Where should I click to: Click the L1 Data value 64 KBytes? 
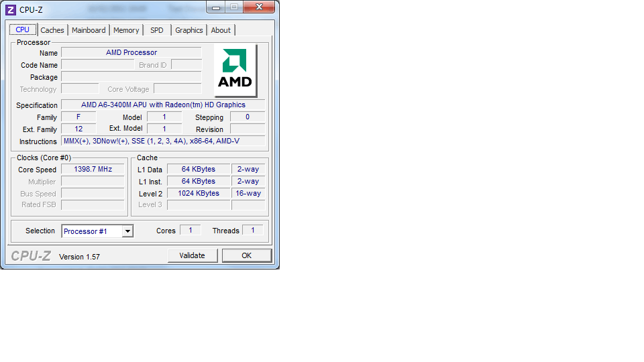(199, 169)
